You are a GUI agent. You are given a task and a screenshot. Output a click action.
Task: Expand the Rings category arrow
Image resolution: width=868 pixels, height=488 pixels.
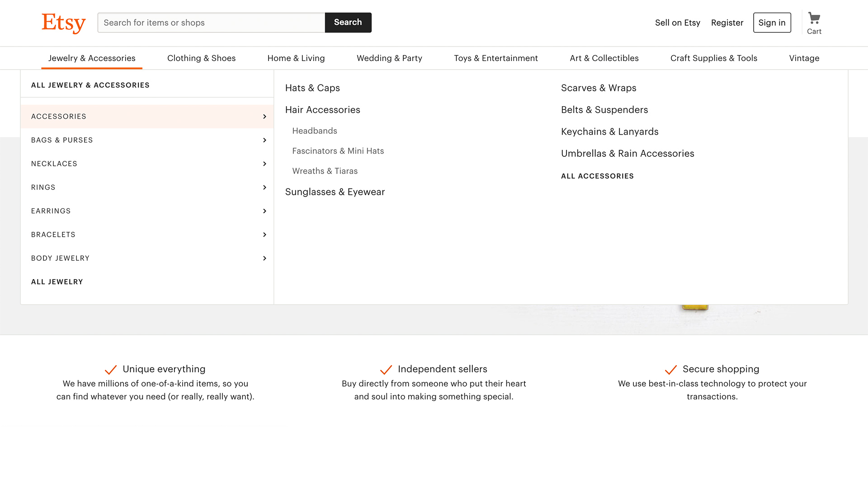coord(264,187)
